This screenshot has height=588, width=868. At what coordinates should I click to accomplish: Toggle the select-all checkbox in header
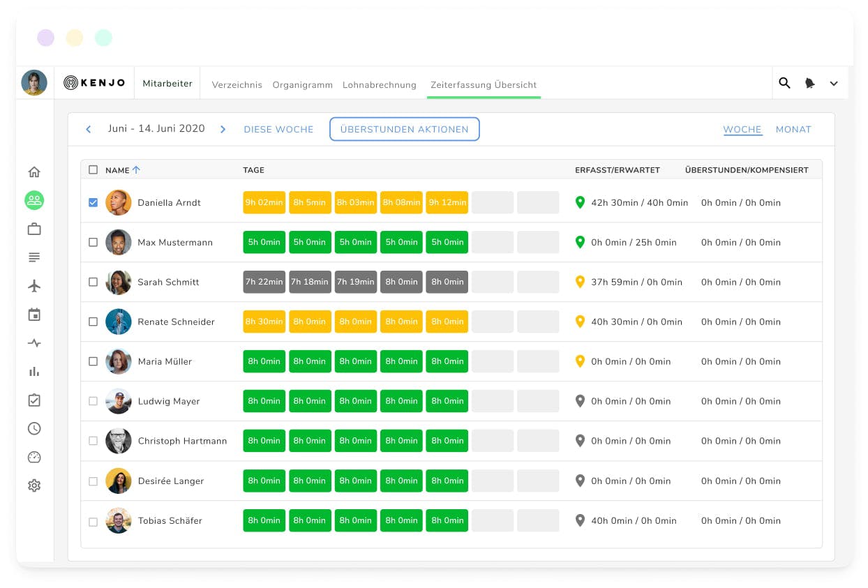[93, 169]
